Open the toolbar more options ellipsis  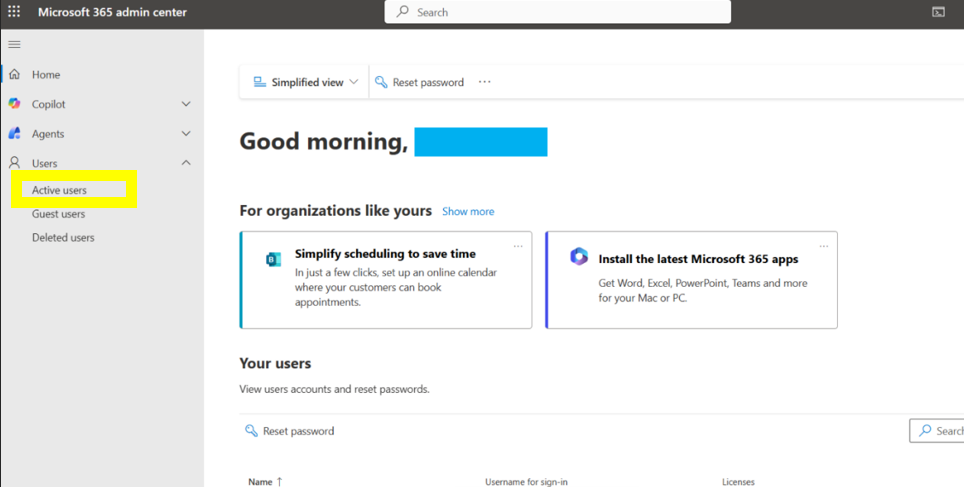485,82
